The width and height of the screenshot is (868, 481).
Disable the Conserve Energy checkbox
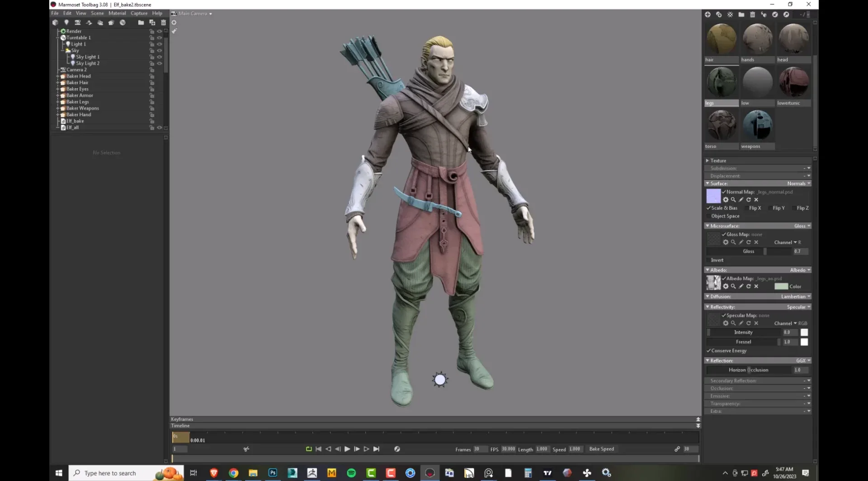(708, 350)
